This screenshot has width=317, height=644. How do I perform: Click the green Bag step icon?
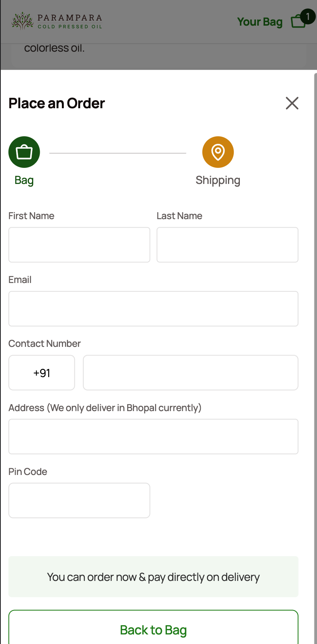(24, 152)
